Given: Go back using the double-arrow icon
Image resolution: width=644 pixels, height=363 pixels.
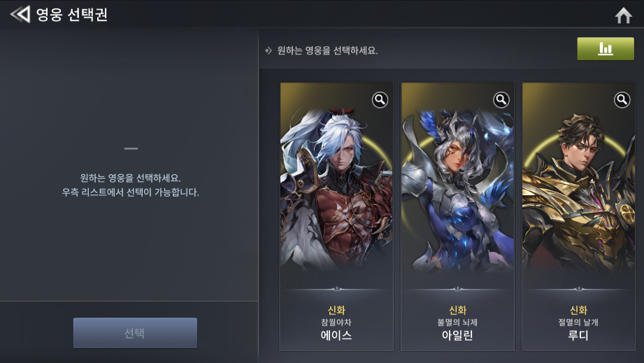Looking at the screenshot, I should pos(20,15).
